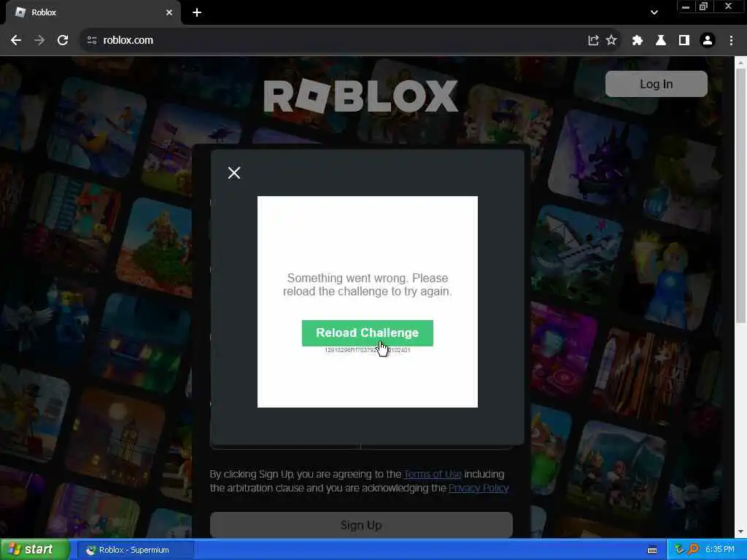Go back with the browser back arrow
The width and height of the screenshot is (747, 560).
click(x=16, y=41)
